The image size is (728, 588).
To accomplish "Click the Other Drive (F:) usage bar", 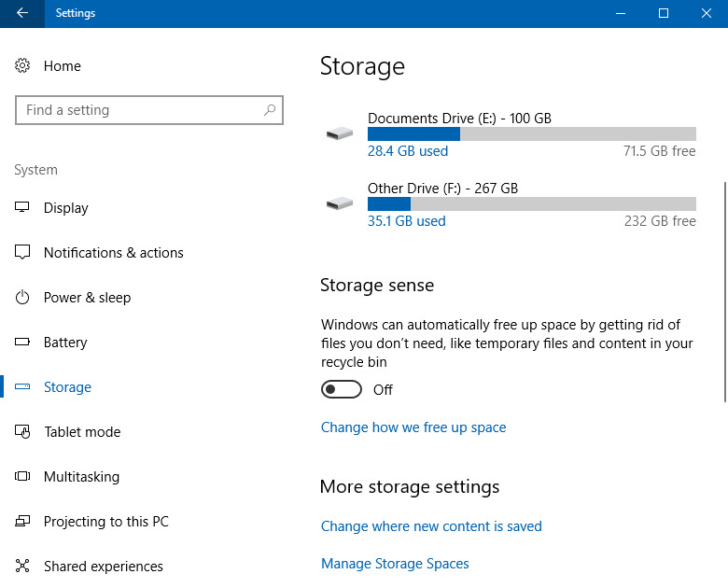I will pos(532,203).
